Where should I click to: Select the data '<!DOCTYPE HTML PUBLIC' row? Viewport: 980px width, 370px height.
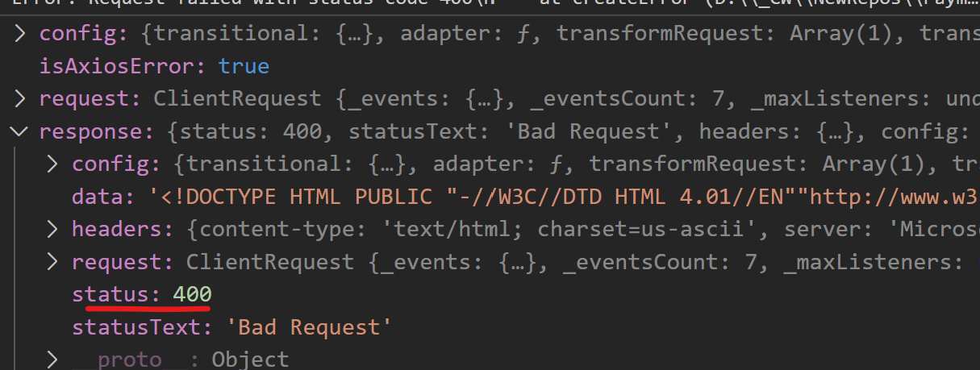click(x=490, y=197)
